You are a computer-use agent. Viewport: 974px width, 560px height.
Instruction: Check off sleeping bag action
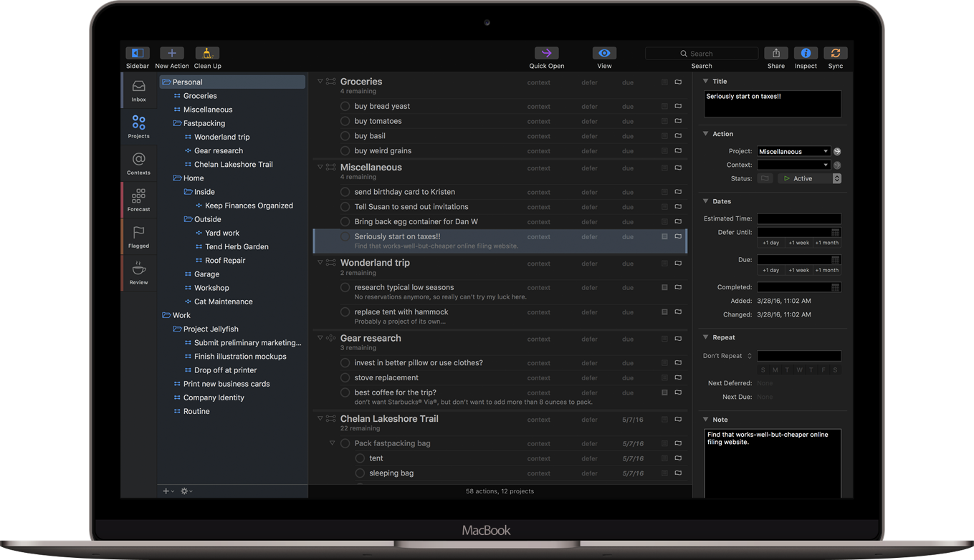tap(360, 473)
